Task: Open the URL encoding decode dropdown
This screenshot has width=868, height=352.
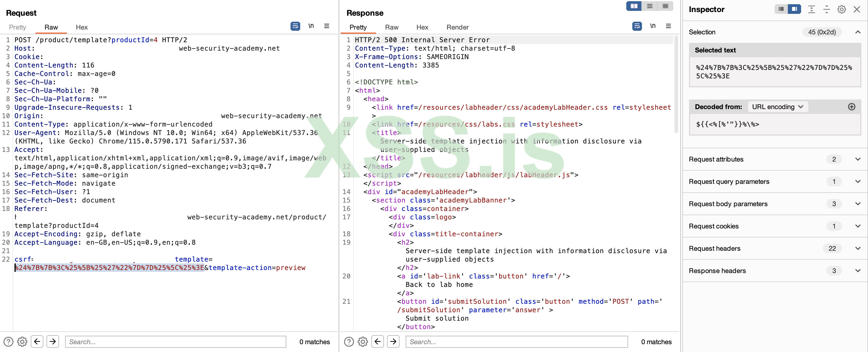Action: pos(777,107)
